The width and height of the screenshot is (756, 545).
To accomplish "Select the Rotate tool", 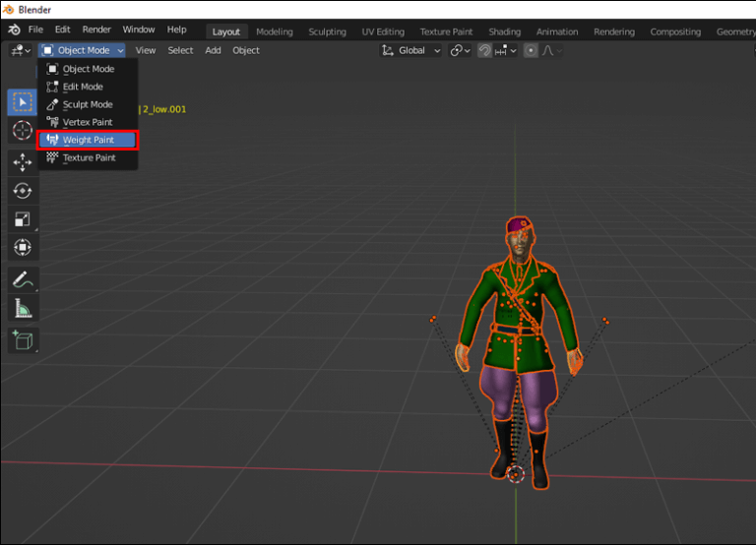I will (23, 191).
